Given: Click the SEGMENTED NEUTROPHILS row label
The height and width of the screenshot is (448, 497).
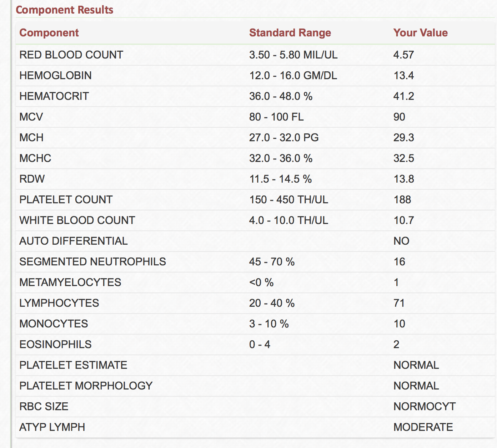Looking at the screenshot, I should (x=92, y=262).
